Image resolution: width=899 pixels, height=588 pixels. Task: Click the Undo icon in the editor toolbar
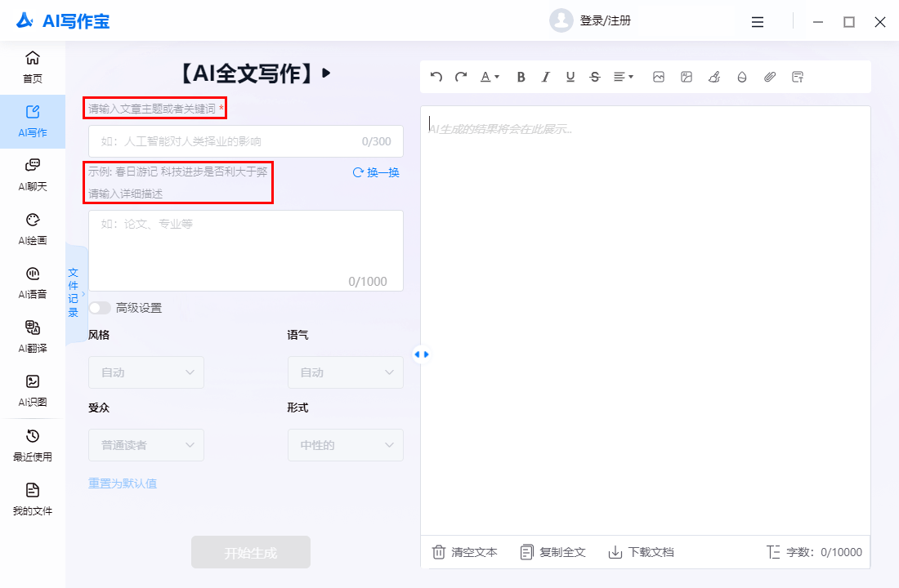click(x=436, y=76)
